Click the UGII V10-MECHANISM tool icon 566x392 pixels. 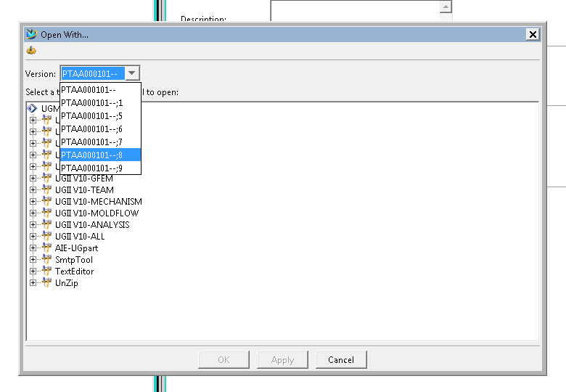point(46,201)
